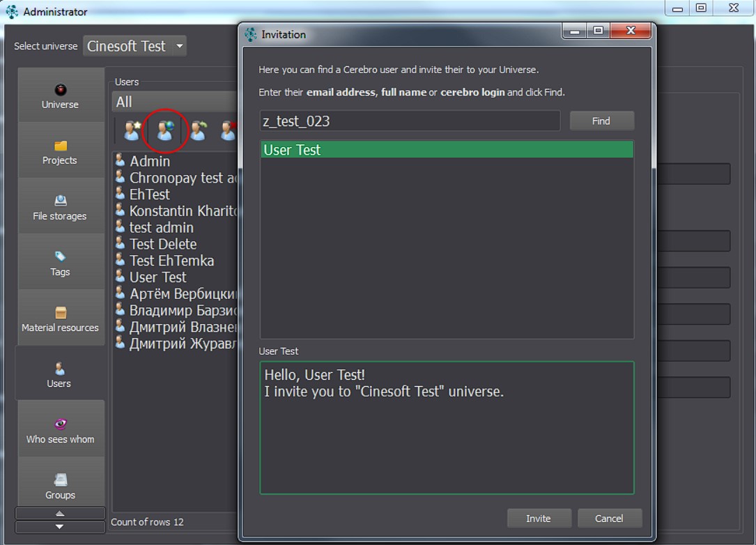Open the Universe section icon
Image resolution: width=756 pixels, height=545 pixels.
click(60, 90)
